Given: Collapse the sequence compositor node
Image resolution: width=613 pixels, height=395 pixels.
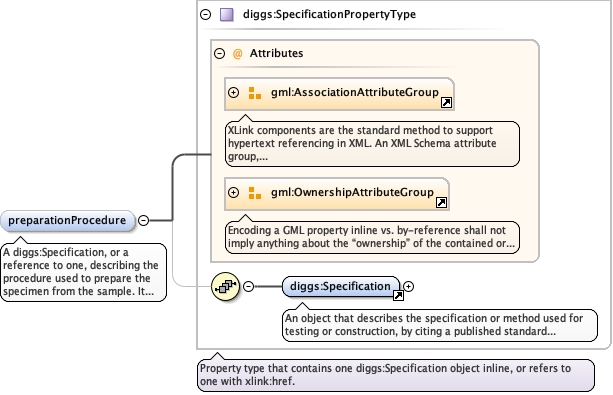Looking at the screenshot, I should pyautogui.click(x=248, y=286).
